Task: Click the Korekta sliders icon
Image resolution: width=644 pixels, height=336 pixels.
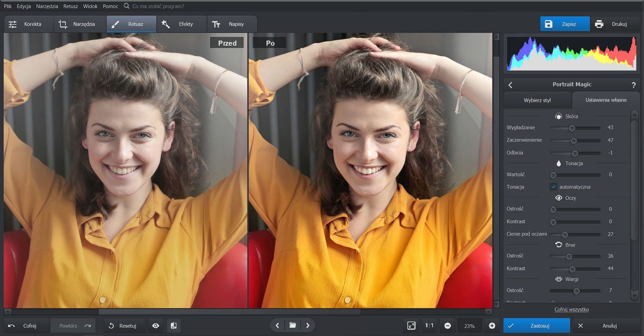Action: coord(13,24)
